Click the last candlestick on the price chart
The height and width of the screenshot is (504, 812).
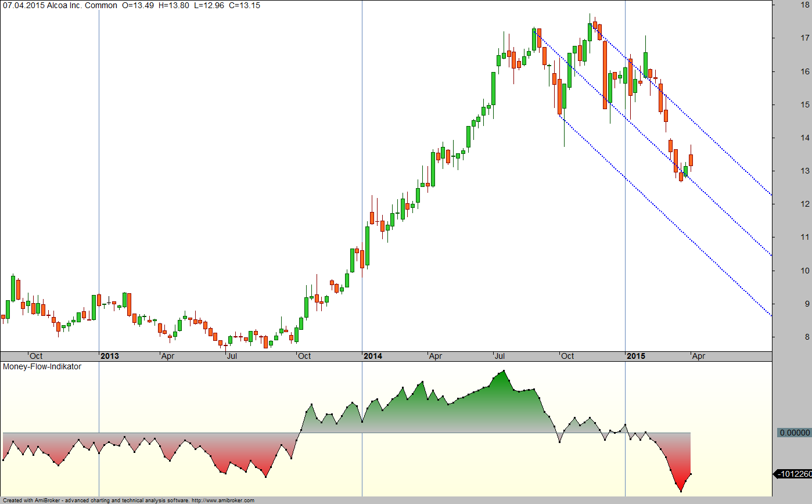(x=691, y=160)
